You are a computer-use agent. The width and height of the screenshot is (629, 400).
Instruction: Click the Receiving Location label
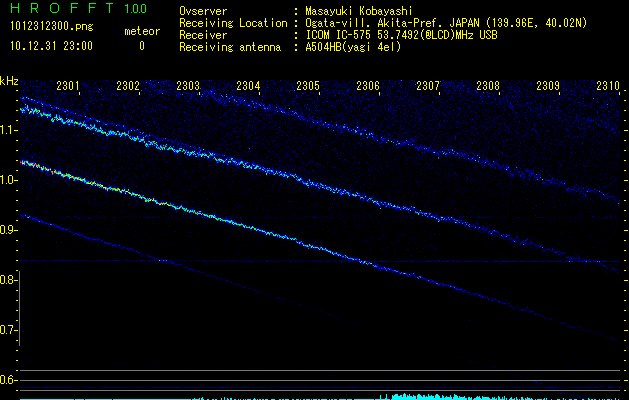tap(233, 23)
